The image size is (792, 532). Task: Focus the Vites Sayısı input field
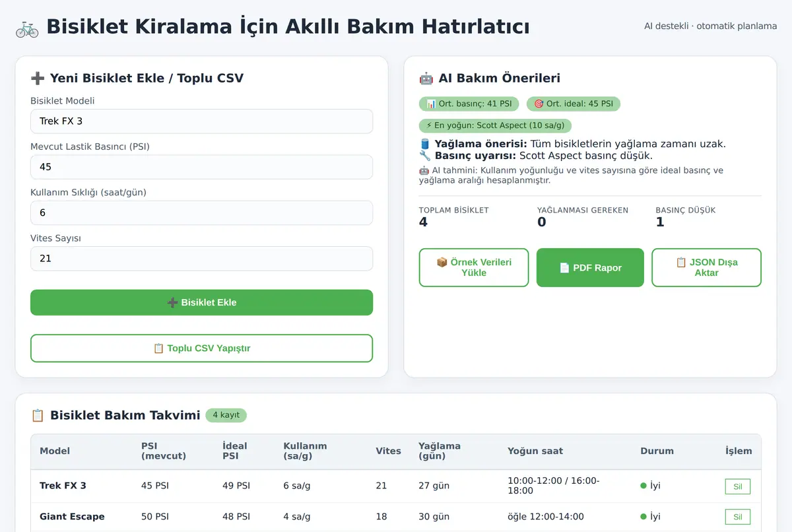201,259
